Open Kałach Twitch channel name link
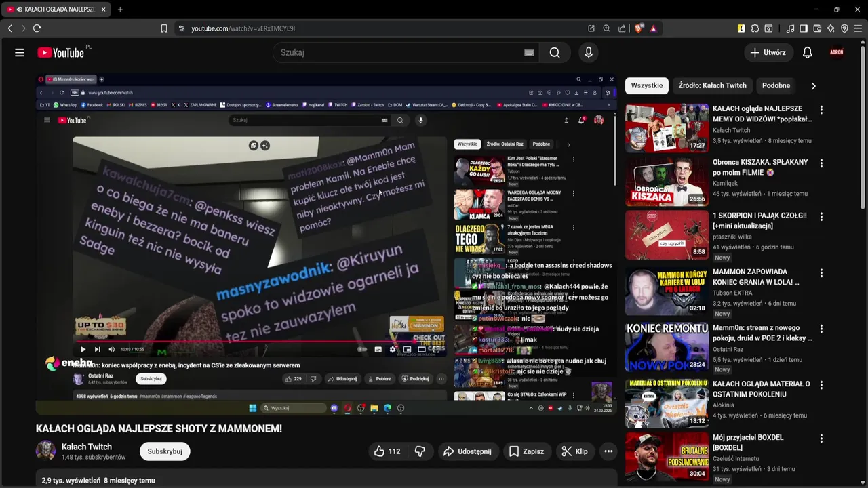Screen dimensions: 868x488 pyautogui.click(x=87, y=447)
